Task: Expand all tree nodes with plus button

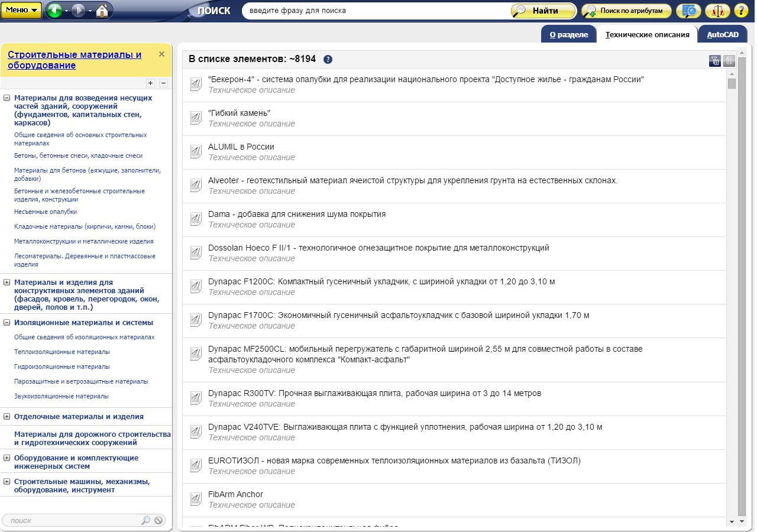Action: (150, 83)
